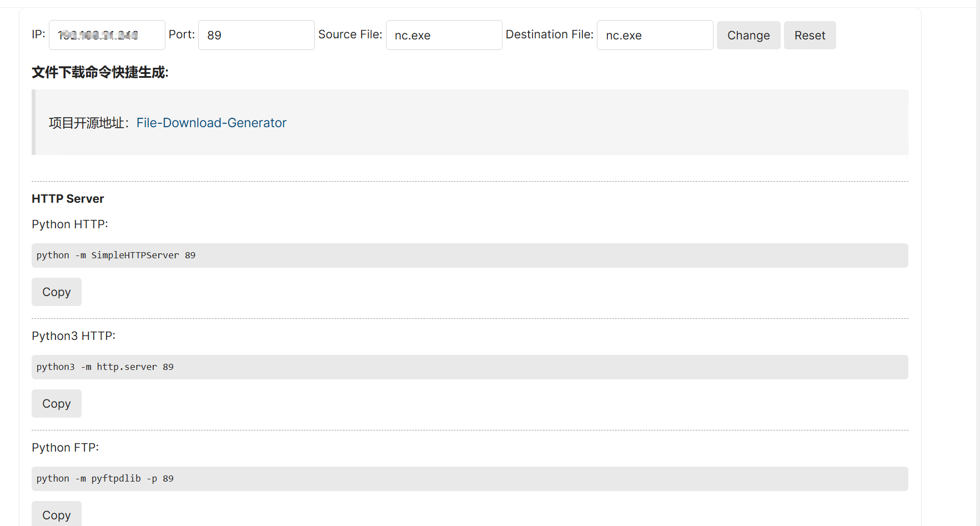This screenshot has width=980, height=526.
Task: Copy the Python SimpleHTTPServer command
Action: (57, 292)
